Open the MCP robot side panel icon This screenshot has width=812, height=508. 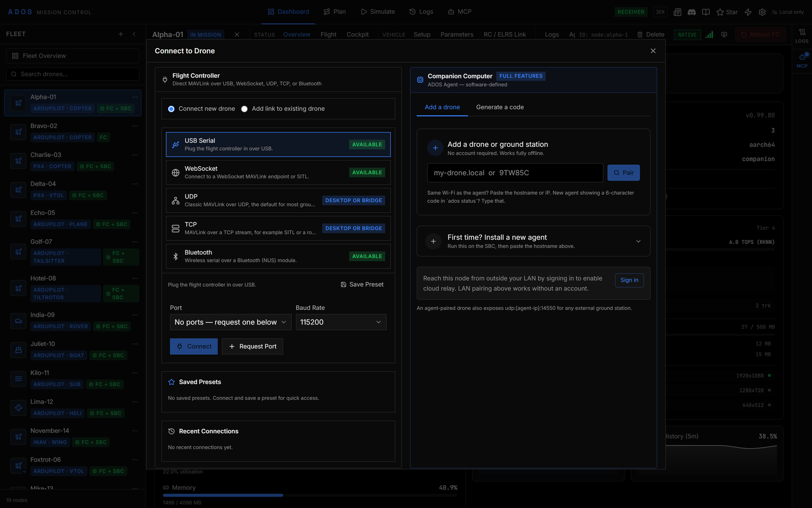pos(802,60)
